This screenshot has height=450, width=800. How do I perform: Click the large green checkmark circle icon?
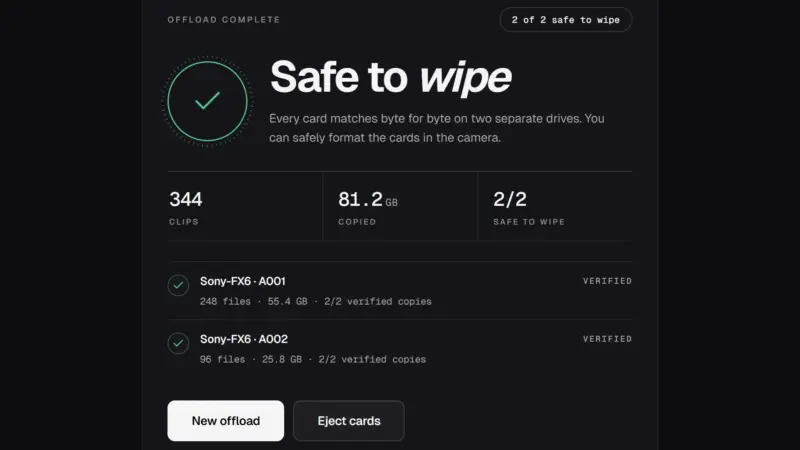208,102
